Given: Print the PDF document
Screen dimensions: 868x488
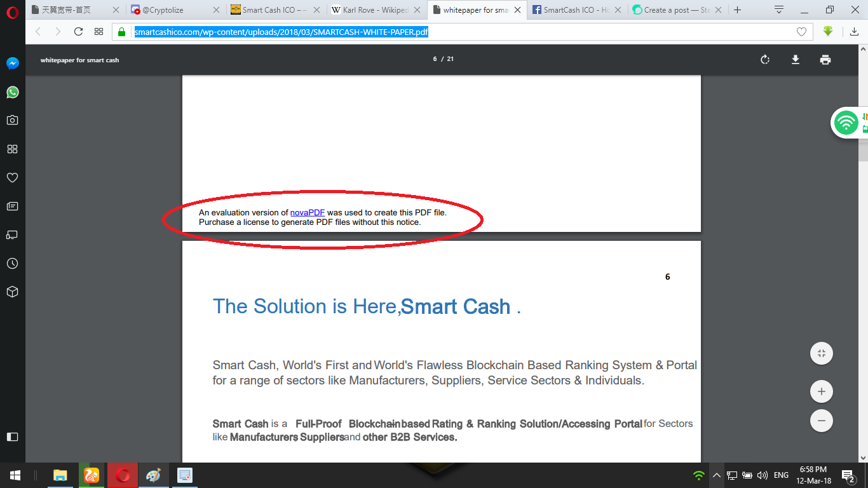Looking at the screenshot, I should tap(825, 60).
